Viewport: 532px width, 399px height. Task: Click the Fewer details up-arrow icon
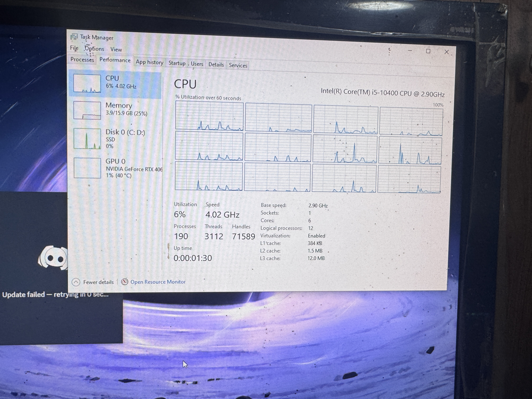click(x=76, y=282)
